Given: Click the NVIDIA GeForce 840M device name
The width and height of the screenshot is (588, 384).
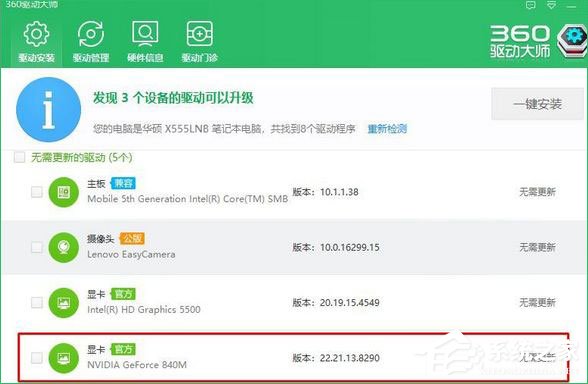Looking at the screenshot, I should click(137, 364).
